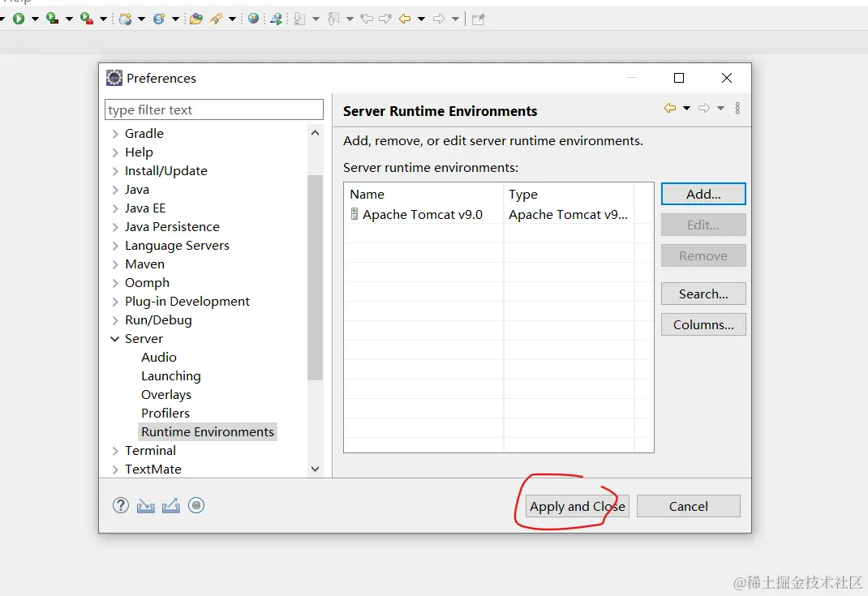Expand the Terminal tree node
The width and height of the screenshot is (868, 596).
[x=115, y=451]
